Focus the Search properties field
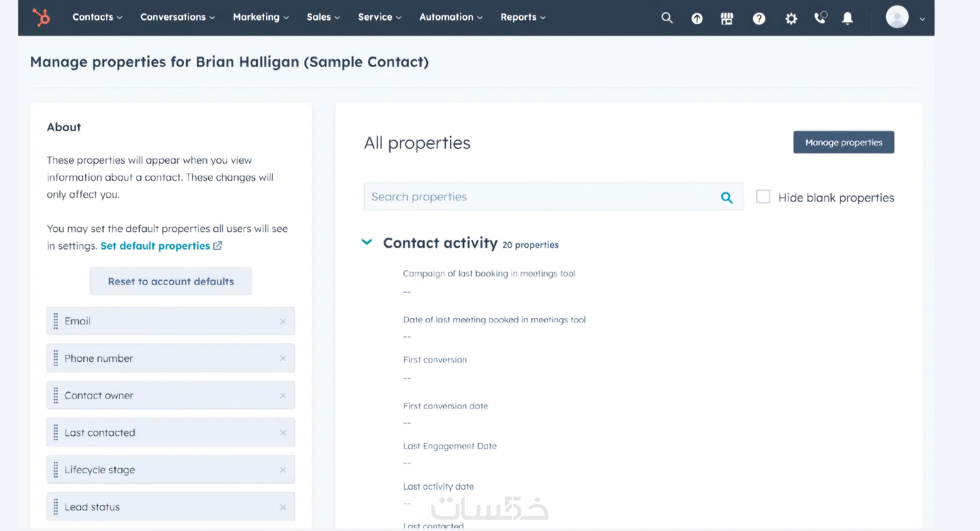 pos(554,197)
